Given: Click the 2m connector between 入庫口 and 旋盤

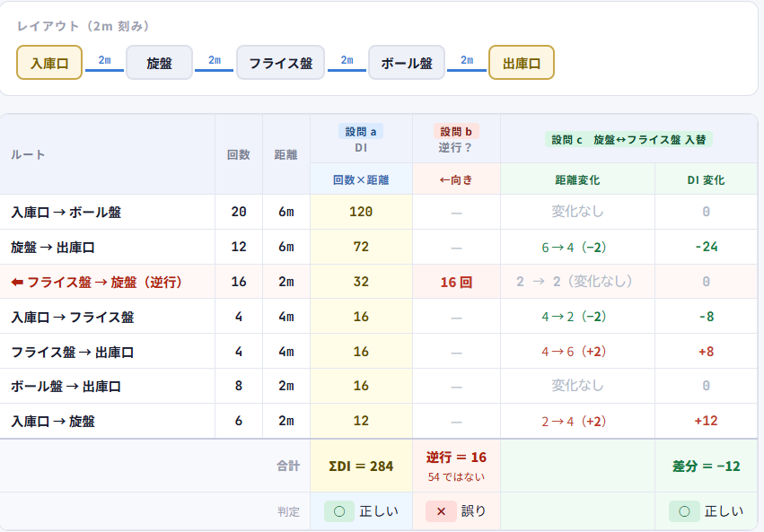Looking at the screenshot, I should [x=104, y=63].
